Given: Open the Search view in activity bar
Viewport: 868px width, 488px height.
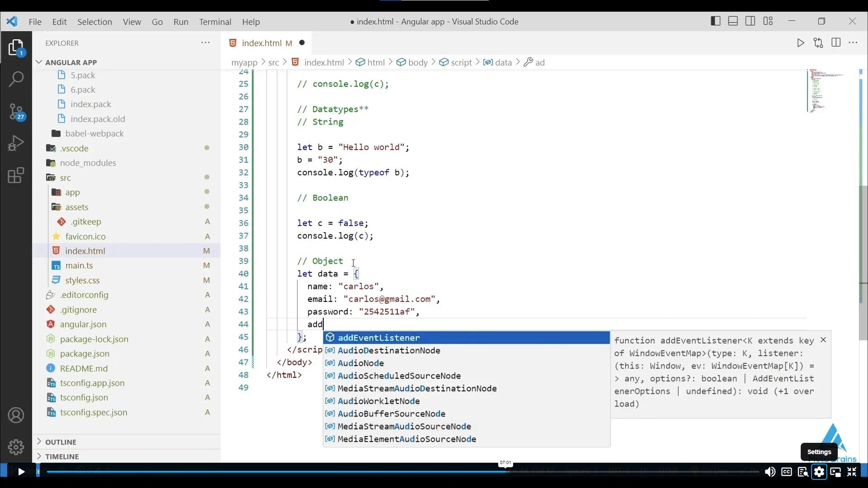Looking at the screenshot, I should coord(16,79).
